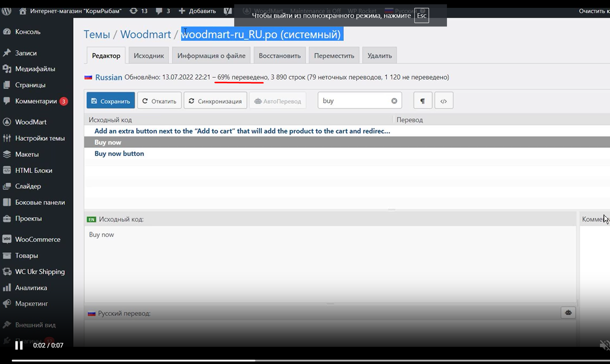Pause the video playback
Screen dimensions: 610x364
(19, 345)
